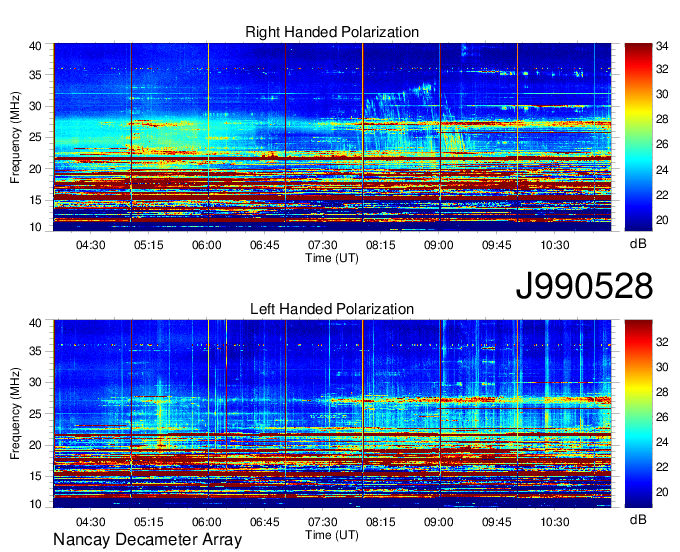Click the 24 value on Right Handed colorbar
Viewport: 680px width, 552px height.
[662, 170]
